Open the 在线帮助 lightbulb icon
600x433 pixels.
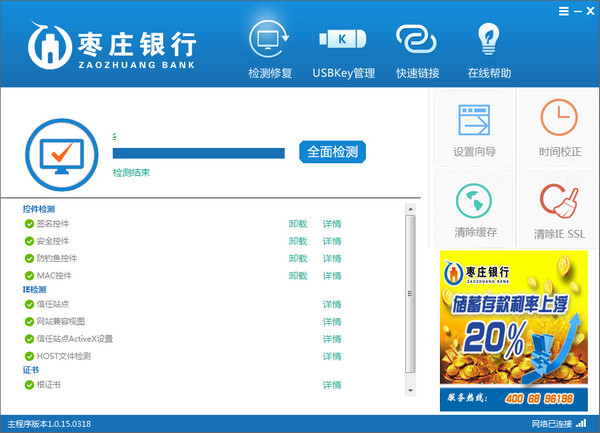click(489, 39)
